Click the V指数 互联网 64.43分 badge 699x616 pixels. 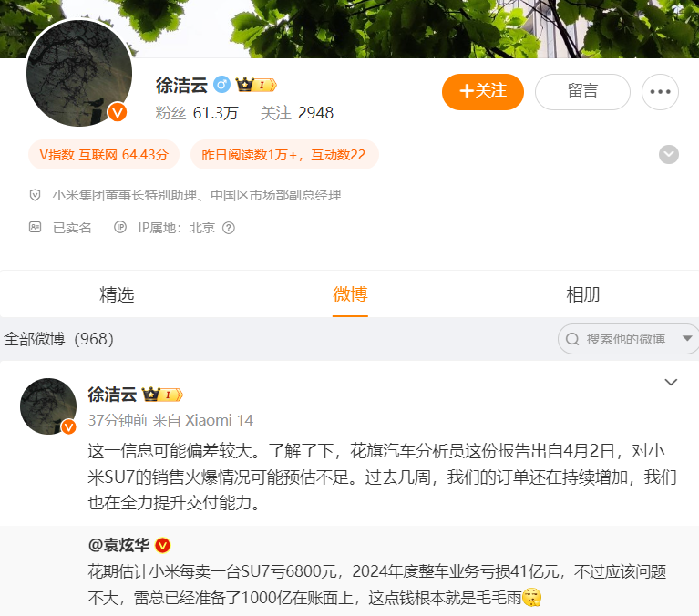point(104,155)
